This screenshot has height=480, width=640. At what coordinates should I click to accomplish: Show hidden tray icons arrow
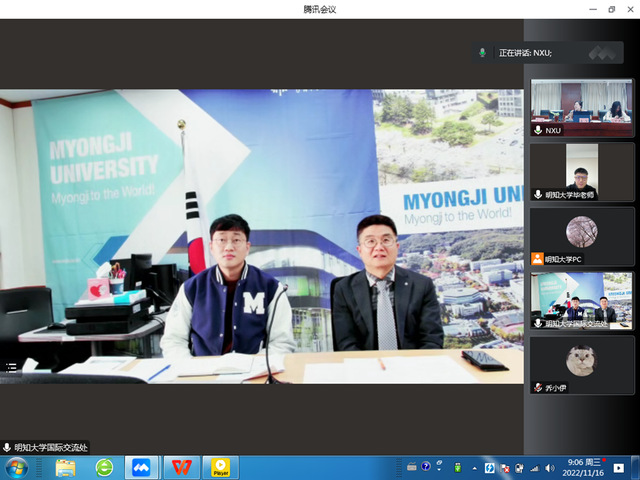pyautogui.click(x=474, y=468)
